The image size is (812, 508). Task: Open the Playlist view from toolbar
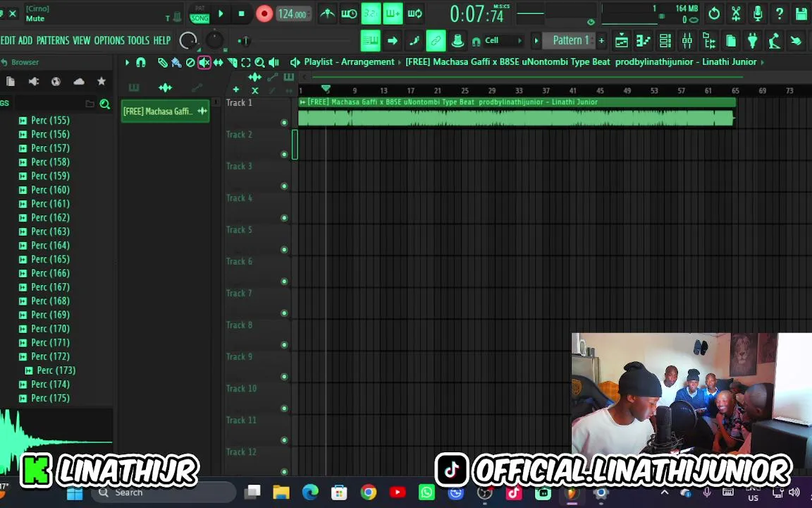click(622, 40)
